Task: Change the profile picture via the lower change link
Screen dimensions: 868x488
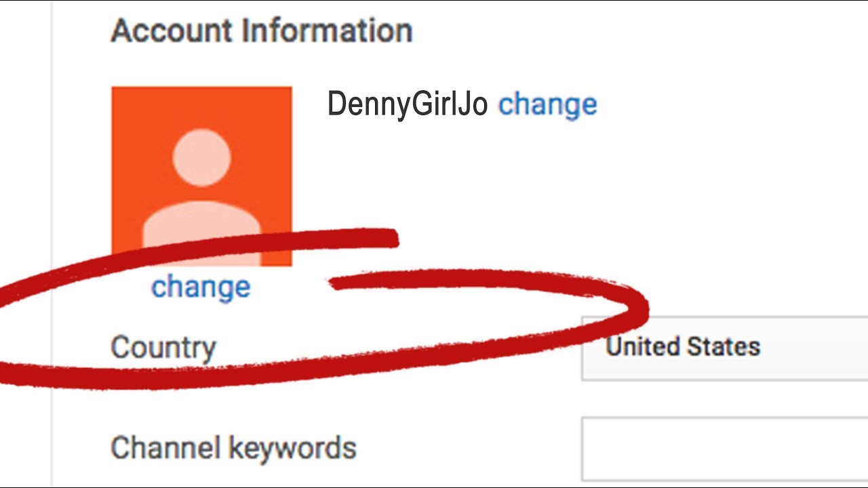Action: pyautogui.click(x=201, y=287)
